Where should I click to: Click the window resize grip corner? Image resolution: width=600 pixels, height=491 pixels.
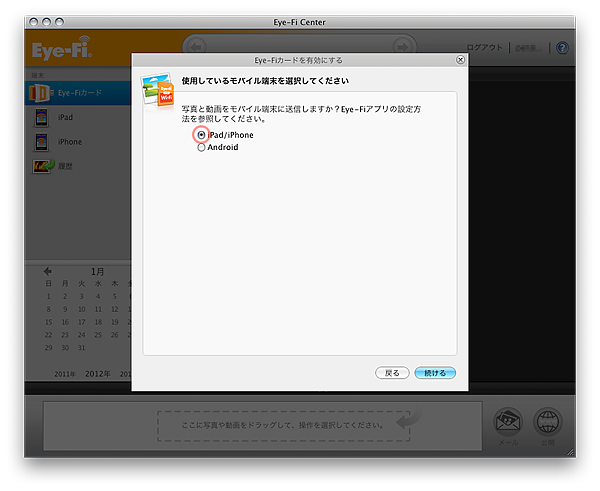point(571,452)
